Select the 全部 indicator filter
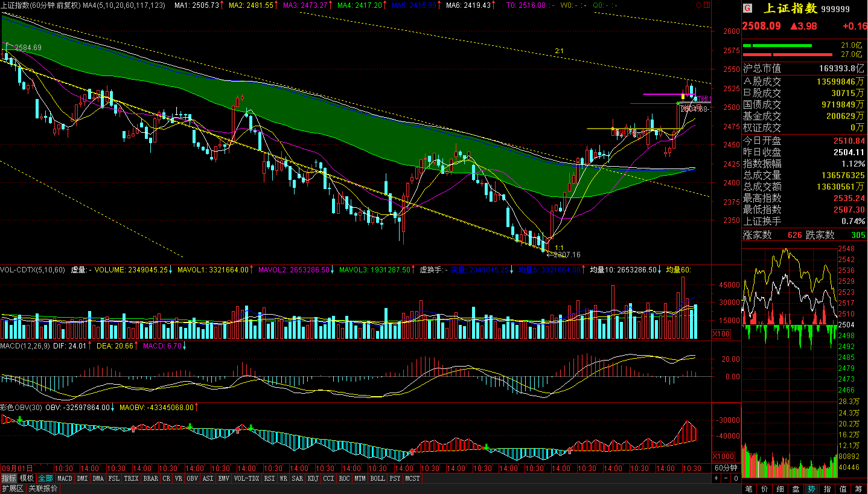The image size is (868, 494). [x=46, y=478]
